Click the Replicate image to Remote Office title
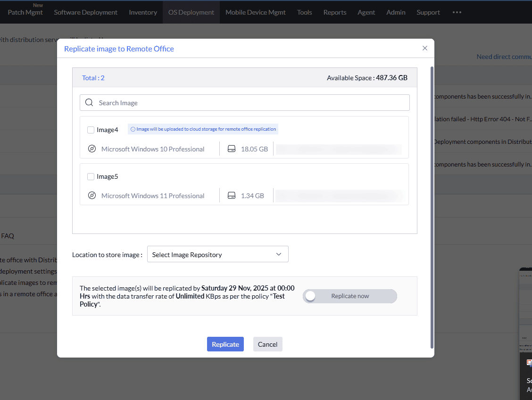This screenshot has width=532, height=400. click(119, 49)
